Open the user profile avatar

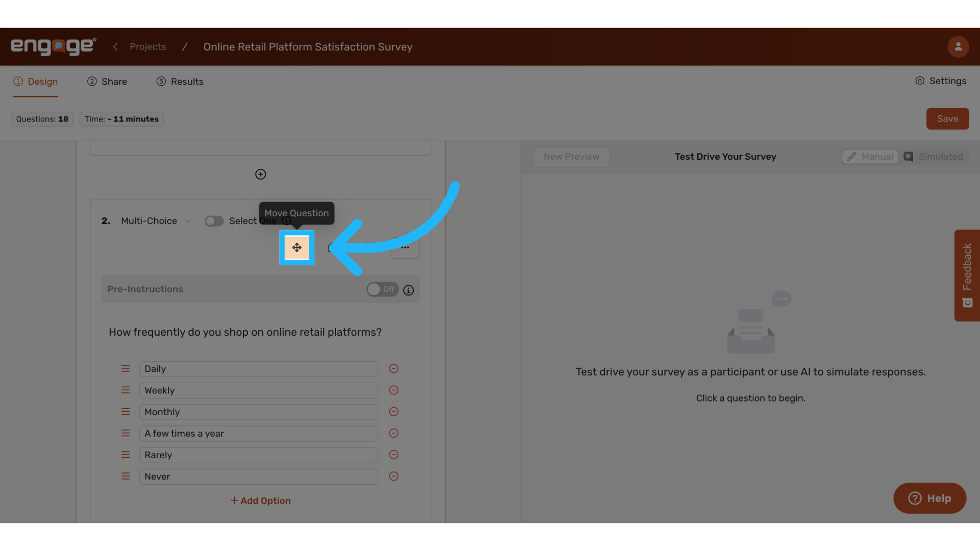coord(958,47)
